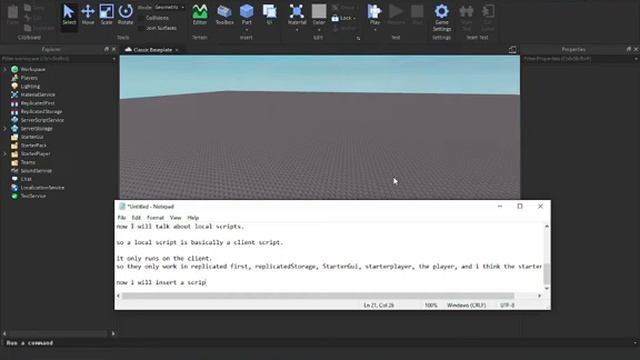Open the Notepad Format menu
This screenshot has height=360, width=640.
(x=155, y=218)
